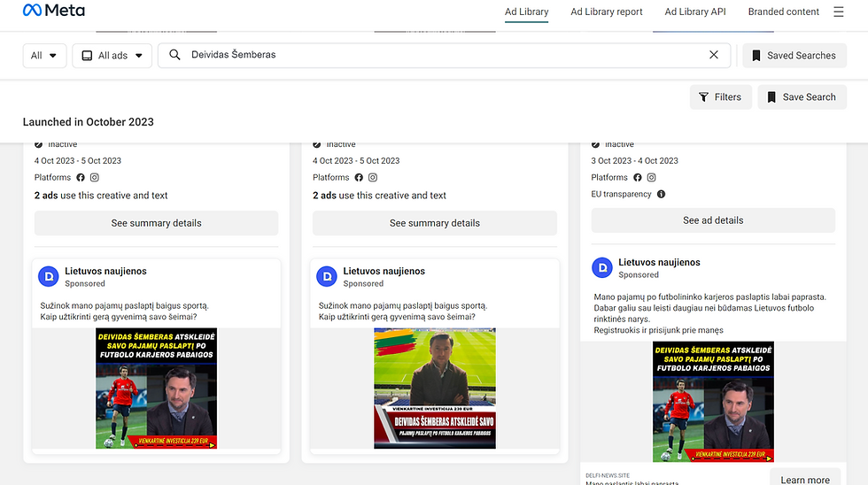Image resolution: width=868 pixels, height=485 pixels.
Task: Click the Filters funnel icon
Action: (703, 97)
